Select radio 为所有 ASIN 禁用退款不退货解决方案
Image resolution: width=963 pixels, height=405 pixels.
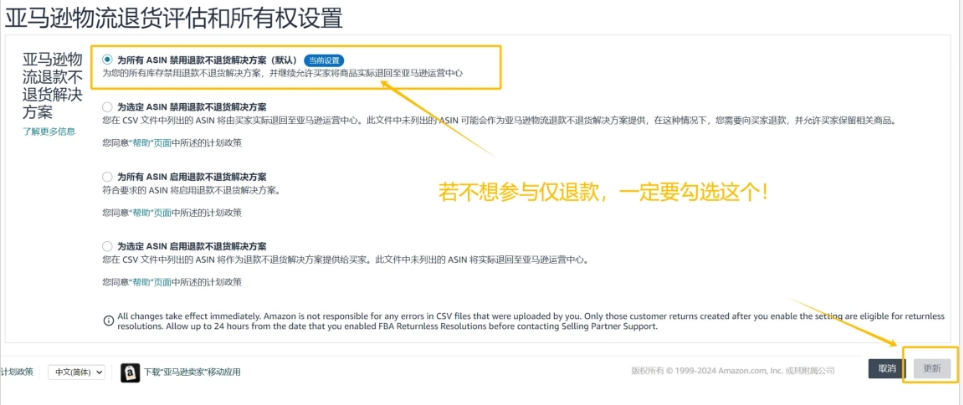[x=107, y=60]
